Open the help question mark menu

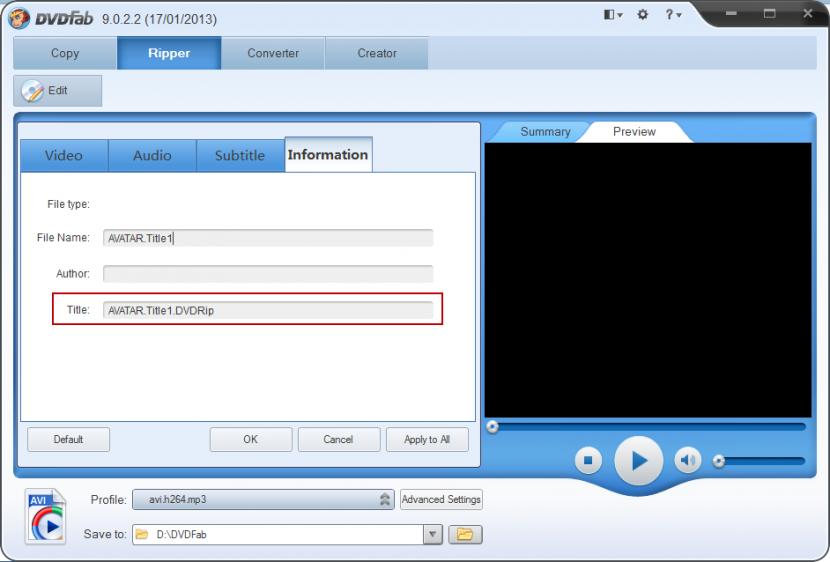[673, 15]
